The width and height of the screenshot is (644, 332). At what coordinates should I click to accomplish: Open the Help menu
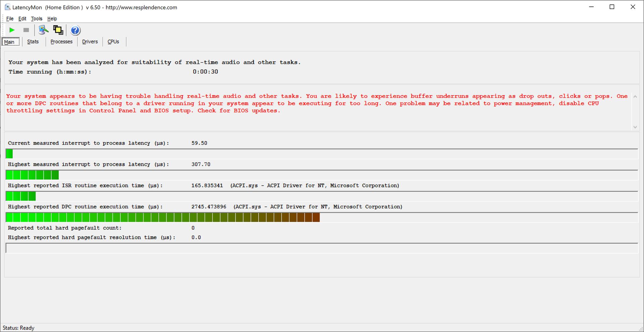52,19
